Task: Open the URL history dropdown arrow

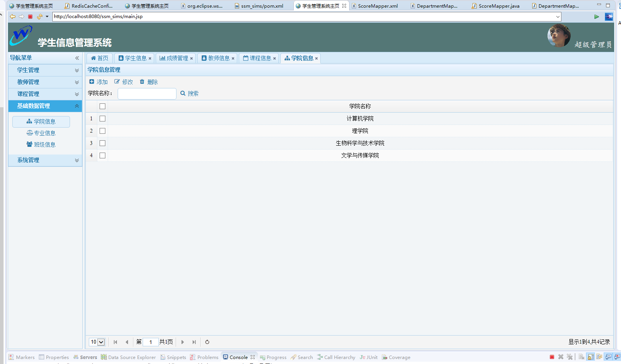Action: tap(558, 17)
